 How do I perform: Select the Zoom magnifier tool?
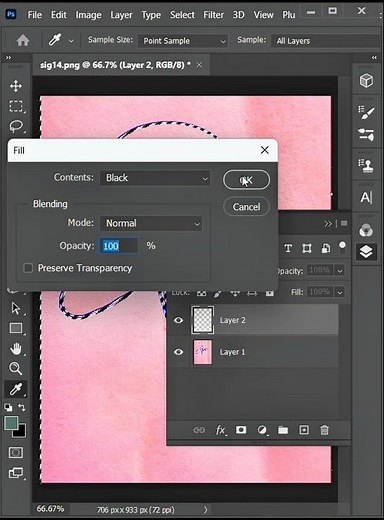(x=16, y=368)
